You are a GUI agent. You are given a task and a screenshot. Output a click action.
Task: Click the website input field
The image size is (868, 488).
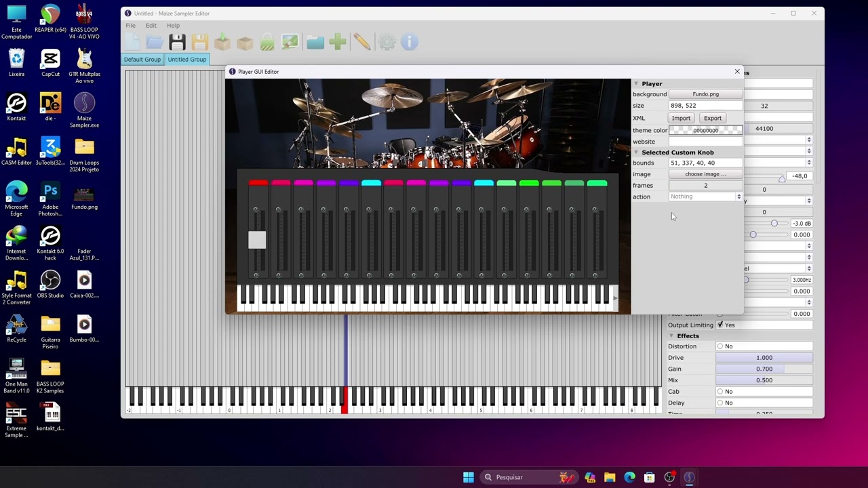pos(705,142)
